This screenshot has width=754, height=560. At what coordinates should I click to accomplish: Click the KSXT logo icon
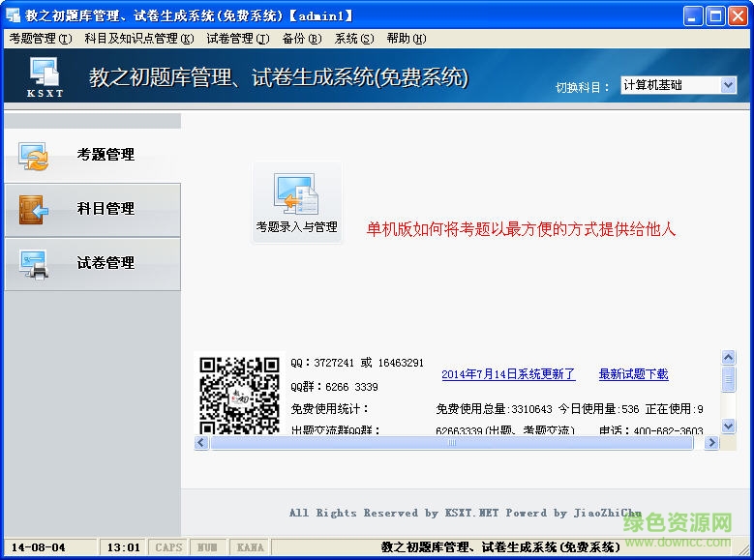point(45,76)
